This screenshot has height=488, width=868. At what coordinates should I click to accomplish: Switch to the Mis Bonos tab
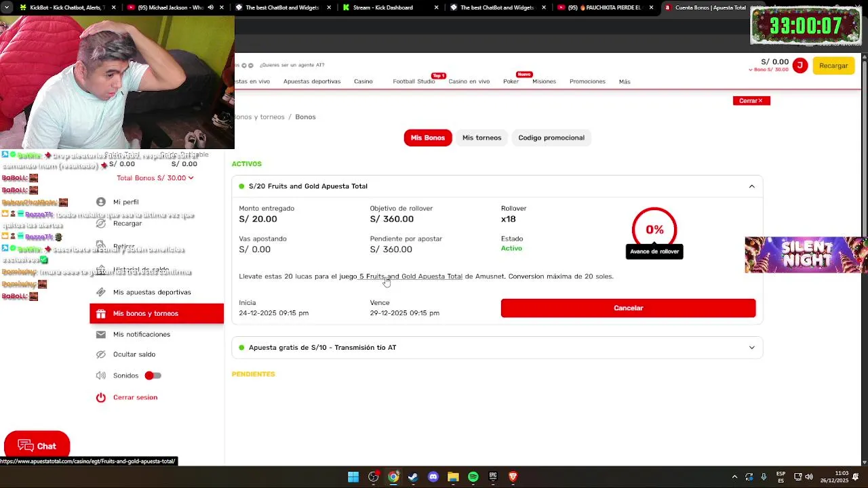[428, 138]
